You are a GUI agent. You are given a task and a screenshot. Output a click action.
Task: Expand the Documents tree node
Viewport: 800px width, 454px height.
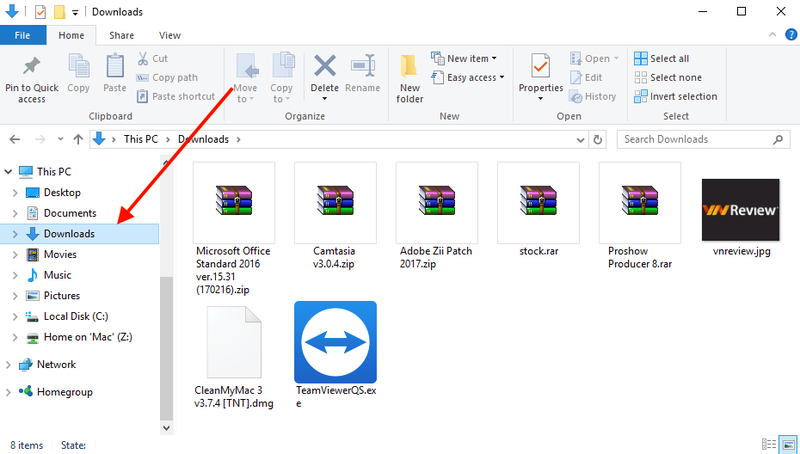[x=14, y=214]
